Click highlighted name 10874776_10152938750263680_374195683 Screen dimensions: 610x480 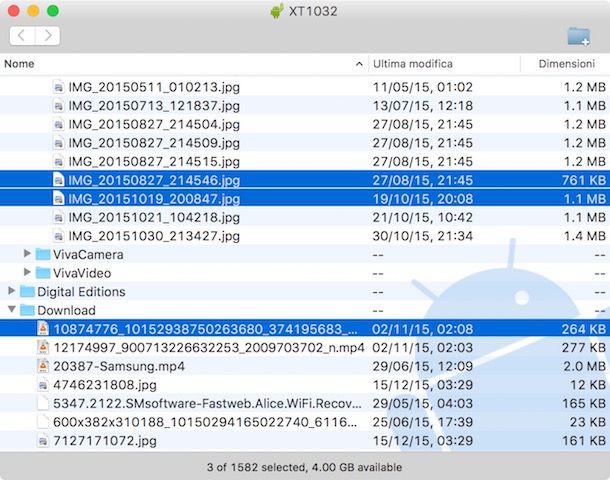(x=205, y=329)
